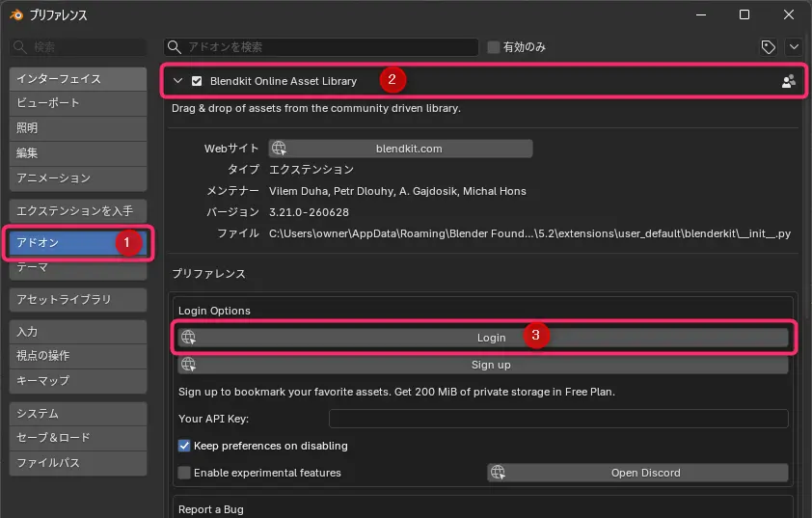This screenshot has width=812, height=518.
Task: Enable experimental features checkbox
Action: tap(184, 473)
